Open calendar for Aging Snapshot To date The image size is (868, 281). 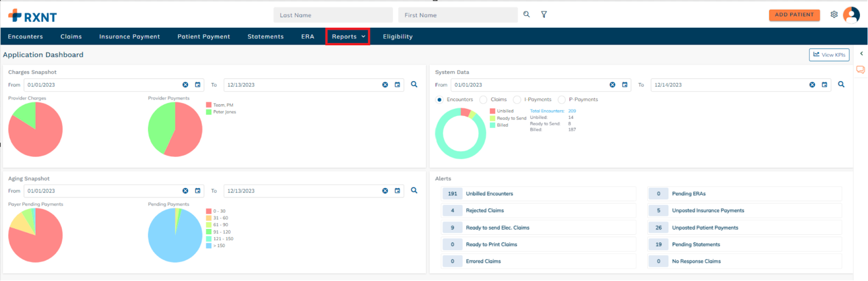click(x=397, y=191)
